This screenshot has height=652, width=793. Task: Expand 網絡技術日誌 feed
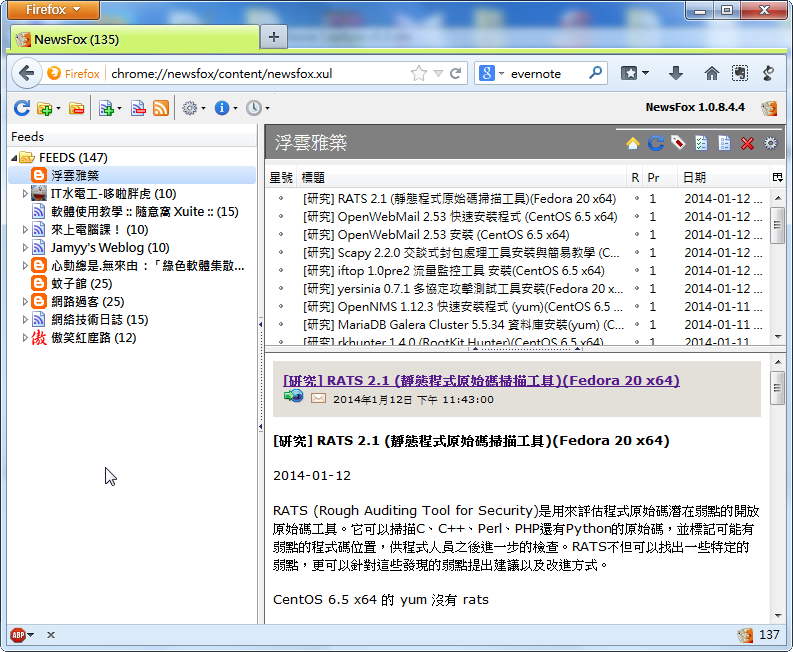tap(24, 320)
